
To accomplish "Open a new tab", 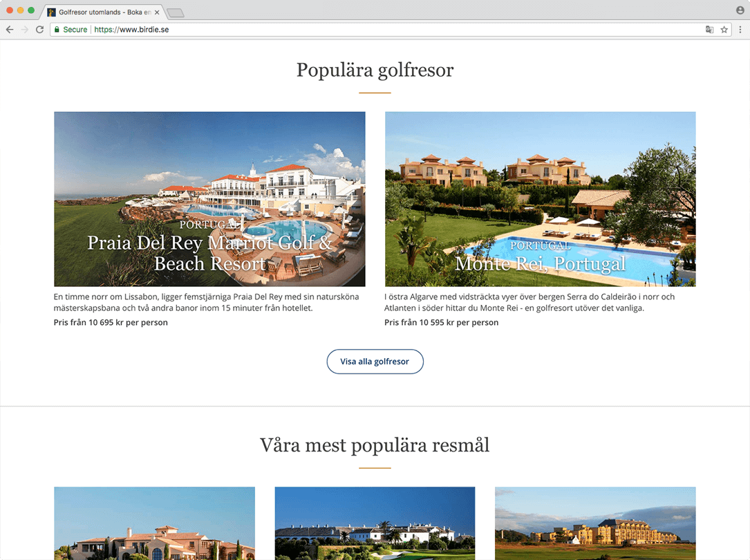I will 176,13.
